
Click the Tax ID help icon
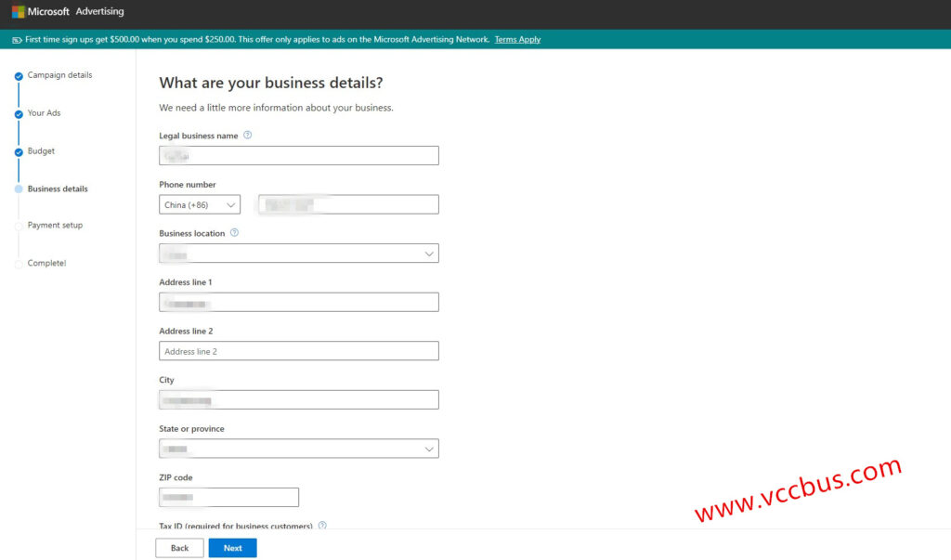pos(322,525)
